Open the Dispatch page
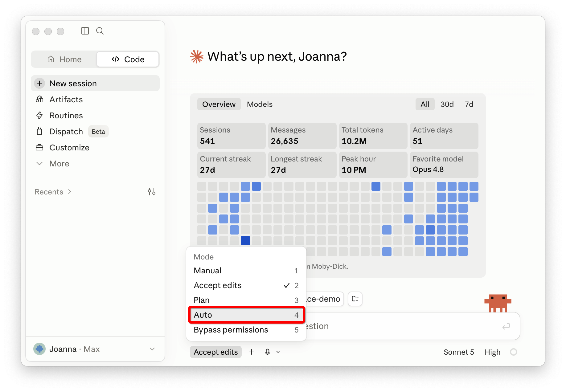The height and width of the screenshot is (392, 566). pyautogui.click(x=95, y=131)
